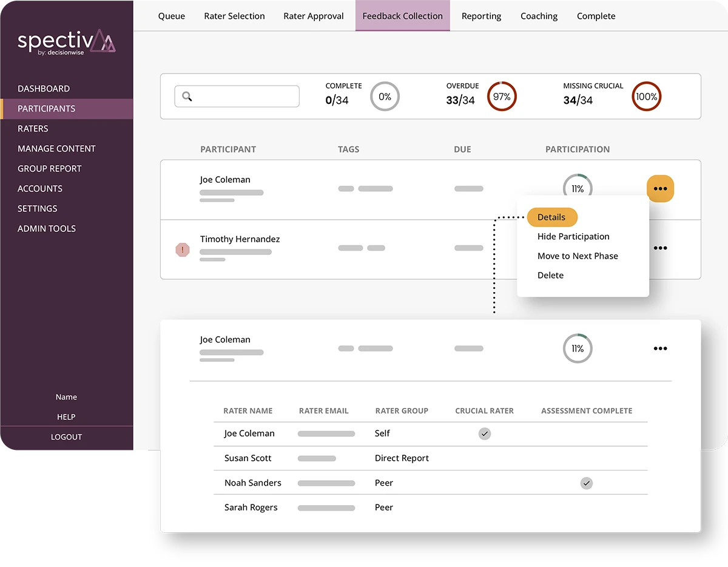
Task: Go to Dashboard in sidebar
Action: [44, 89]
